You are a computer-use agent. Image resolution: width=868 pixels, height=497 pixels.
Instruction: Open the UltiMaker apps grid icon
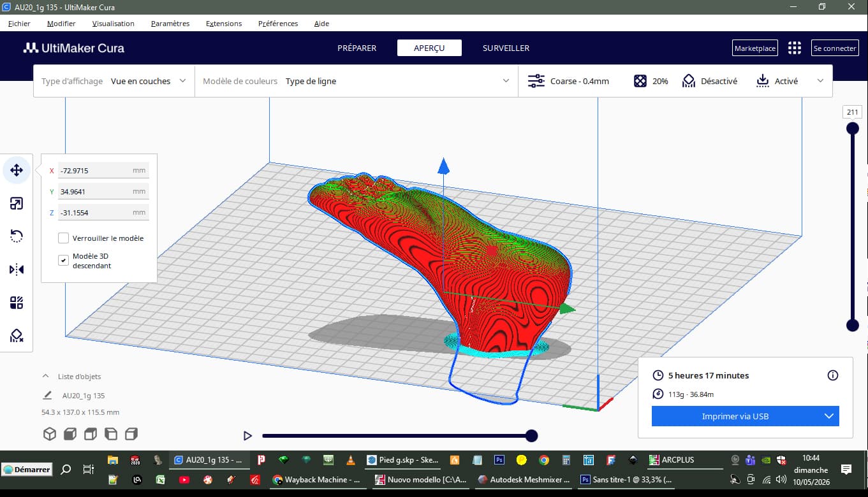coord(794,48)
